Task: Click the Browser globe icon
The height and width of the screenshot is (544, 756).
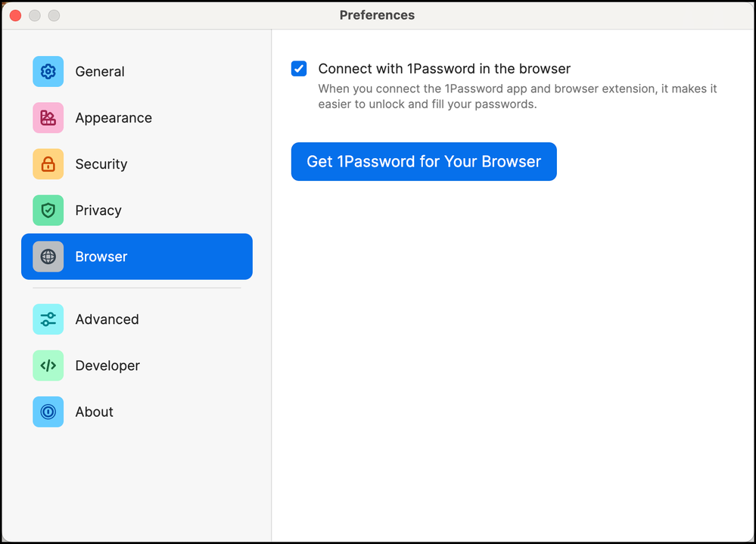Action: [x=48, y=256]
